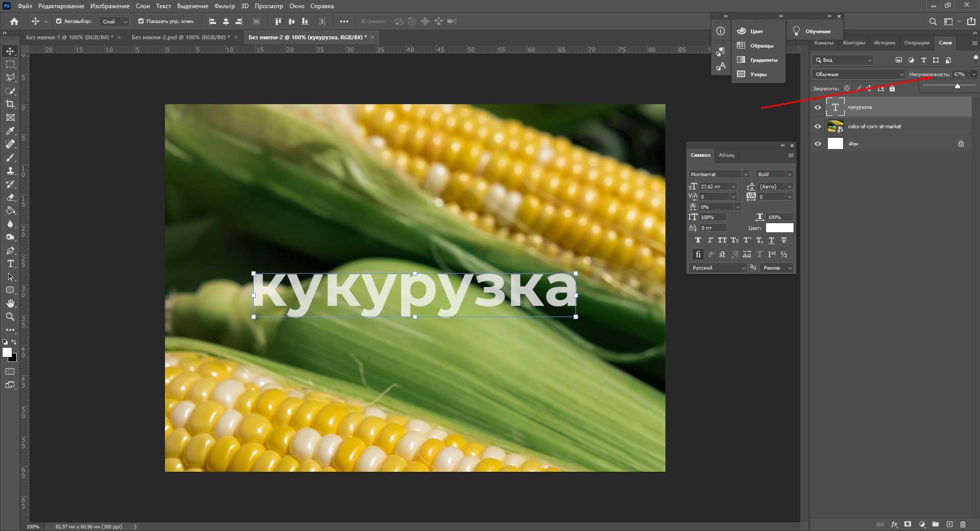Select the Zoom tool in toolbar
The height and width of the screenshot is (531, 980).
pyautogui.click(x=10, y=317)
